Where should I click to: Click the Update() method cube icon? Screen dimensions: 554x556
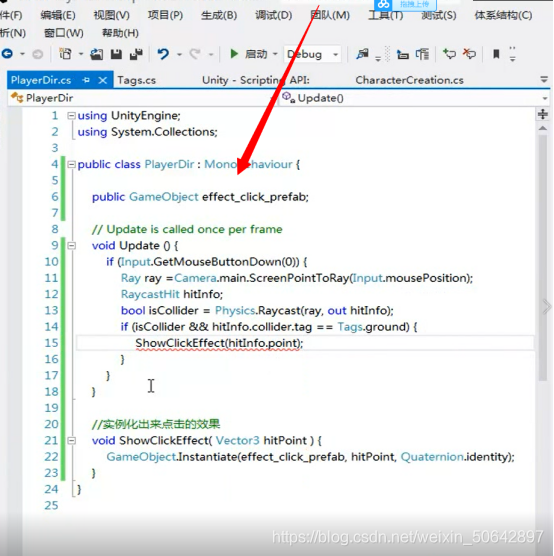288,97
